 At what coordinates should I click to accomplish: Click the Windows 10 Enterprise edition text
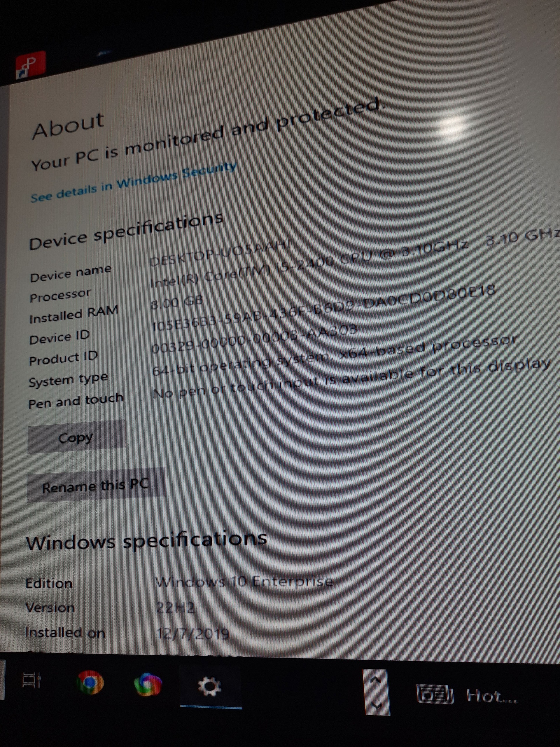[x=244, y=582]
